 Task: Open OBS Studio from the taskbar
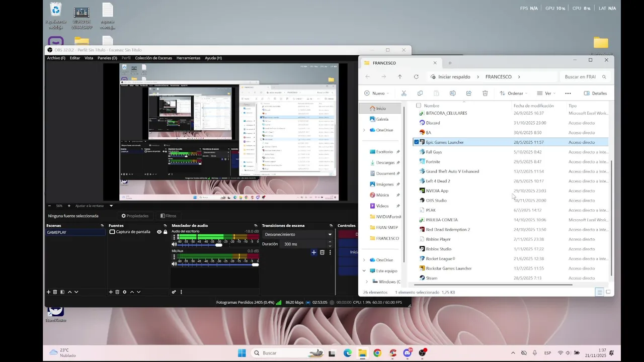(423, 353)
